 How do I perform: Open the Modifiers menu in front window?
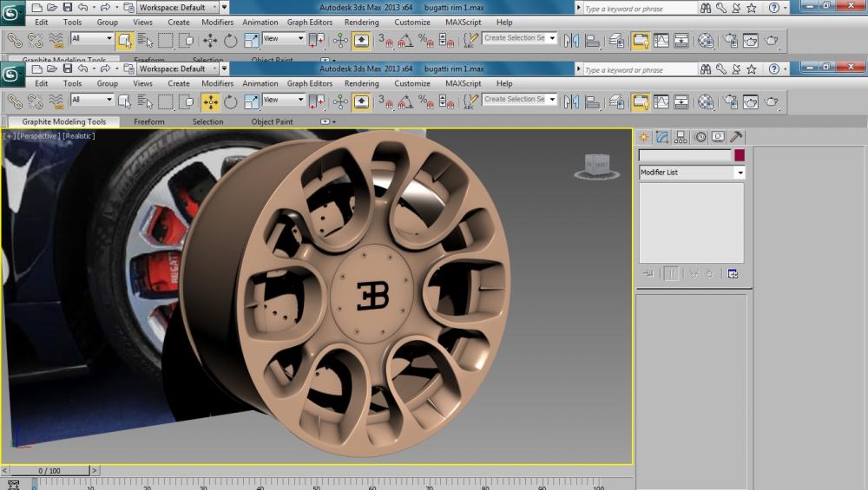click(x=217, y=83)
